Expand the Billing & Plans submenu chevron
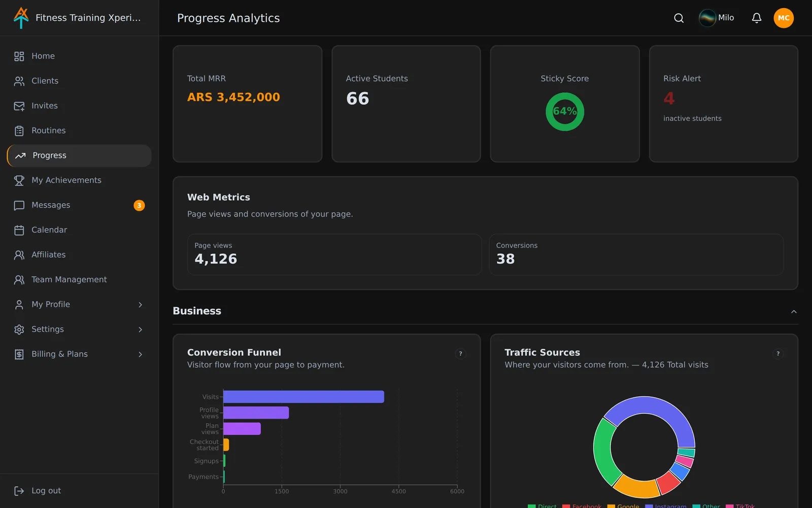812x508 pixels. [141, 355]
